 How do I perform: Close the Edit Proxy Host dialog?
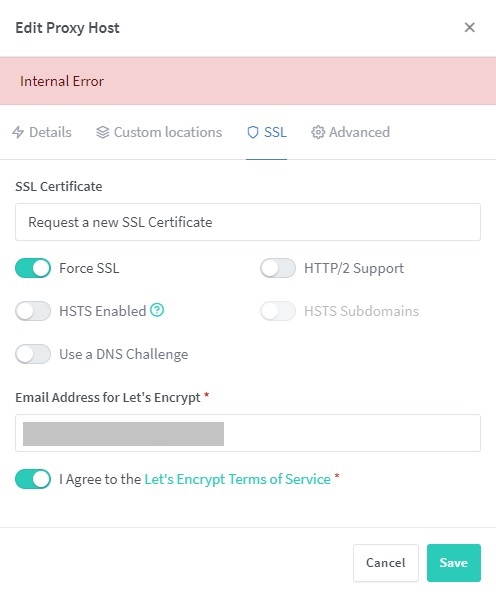(x=470, y=27)
